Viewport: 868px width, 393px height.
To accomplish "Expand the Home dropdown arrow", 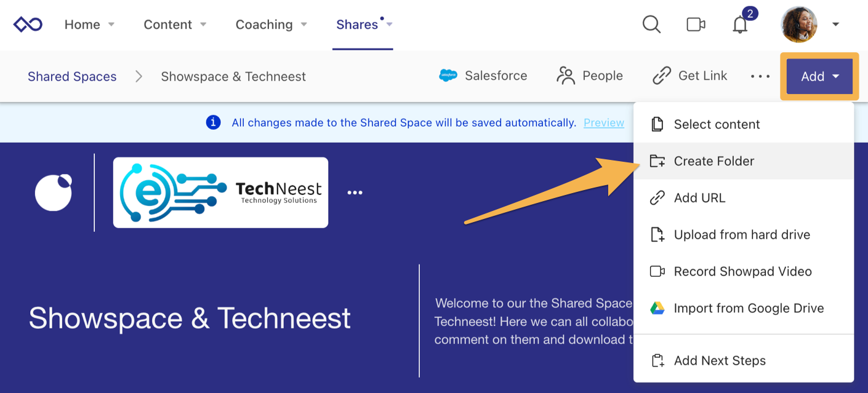I will click(111, 25).
